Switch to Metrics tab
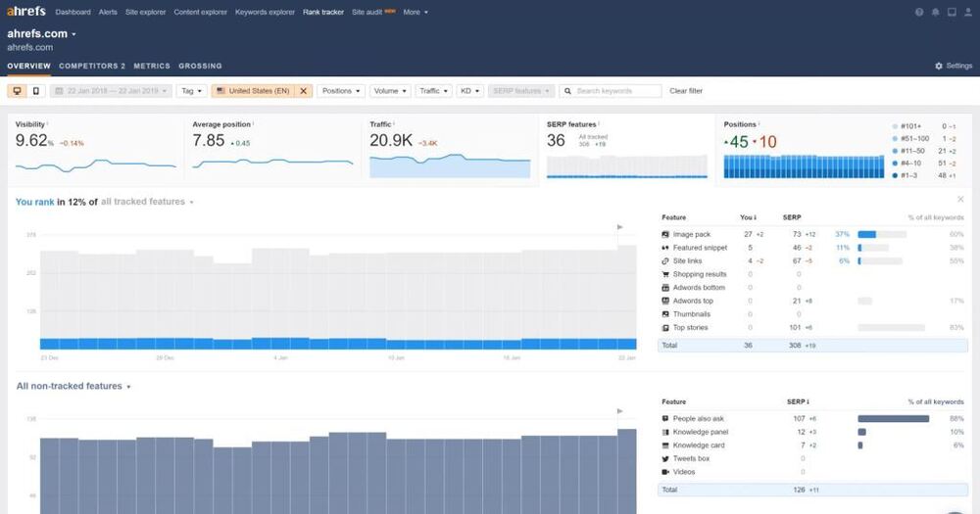980x514 pixels. (152, 66)
